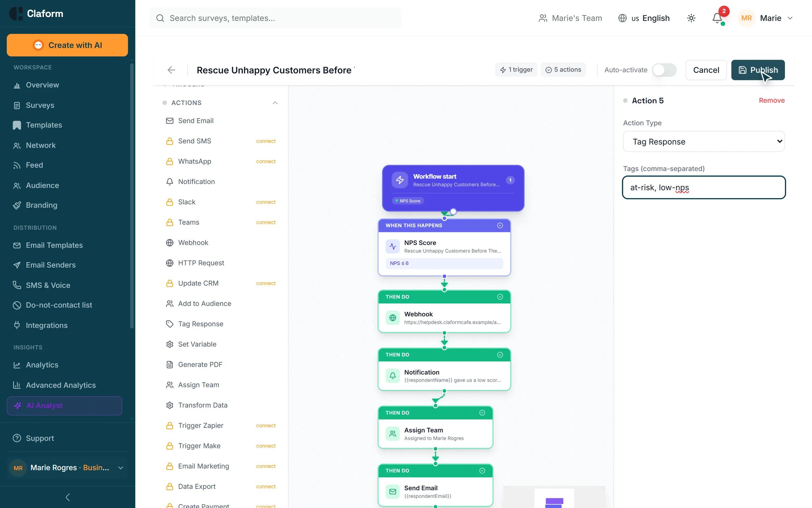
Task: Click the minimap thumbnail on the canvas
Action: pyautogui.click(x=554, y=497)
